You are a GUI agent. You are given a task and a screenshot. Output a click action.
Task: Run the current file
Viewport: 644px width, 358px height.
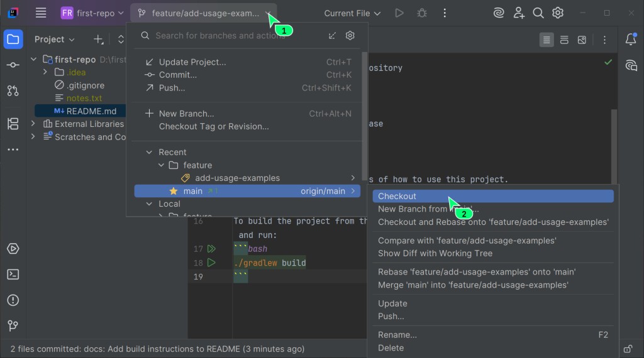tap(399, 13)
